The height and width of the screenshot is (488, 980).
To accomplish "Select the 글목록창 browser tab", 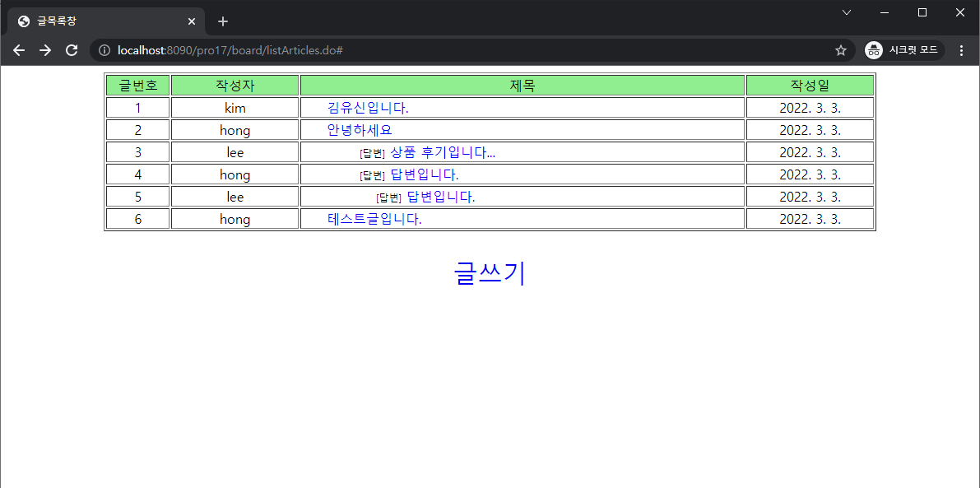I will click(x=106, y=21).
